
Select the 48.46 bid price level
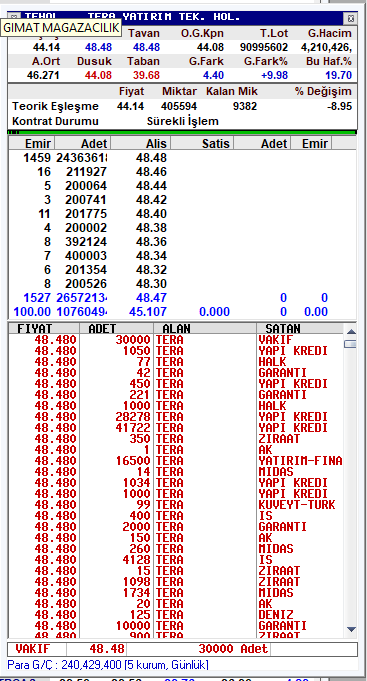pyautogui.click(x=151, y=172)
